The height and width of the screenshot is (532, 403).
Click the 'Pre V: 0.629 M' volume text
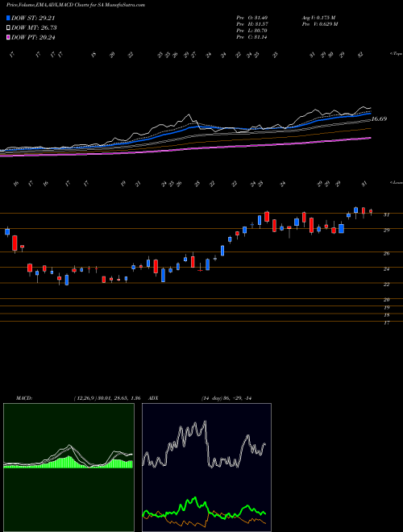tap(319, 24)
